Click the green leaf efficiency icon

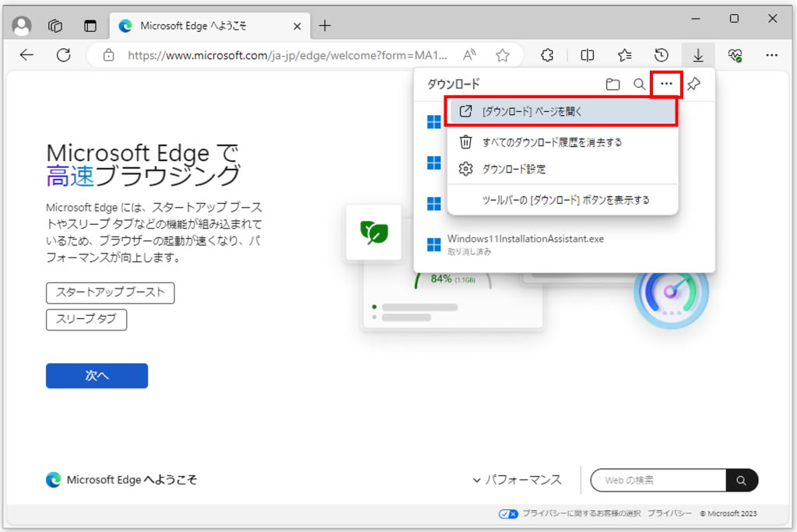pos(374,233)
